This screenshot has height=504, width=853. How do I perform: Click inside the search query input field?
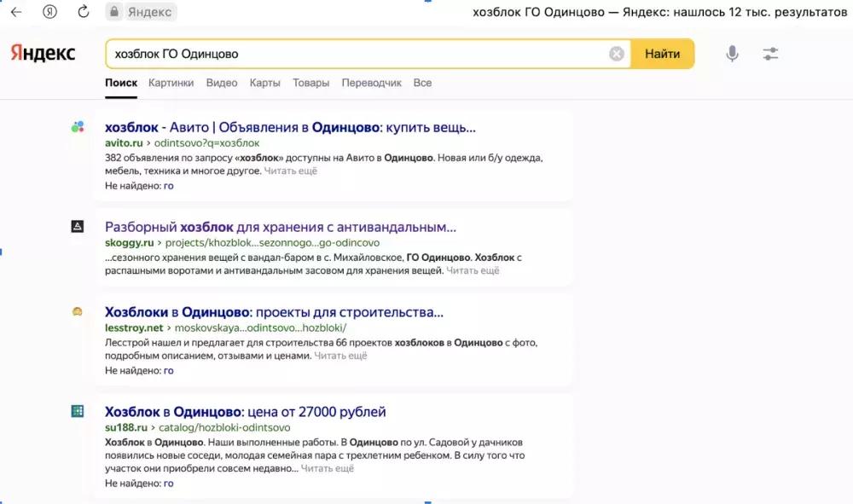pos(341,53)
